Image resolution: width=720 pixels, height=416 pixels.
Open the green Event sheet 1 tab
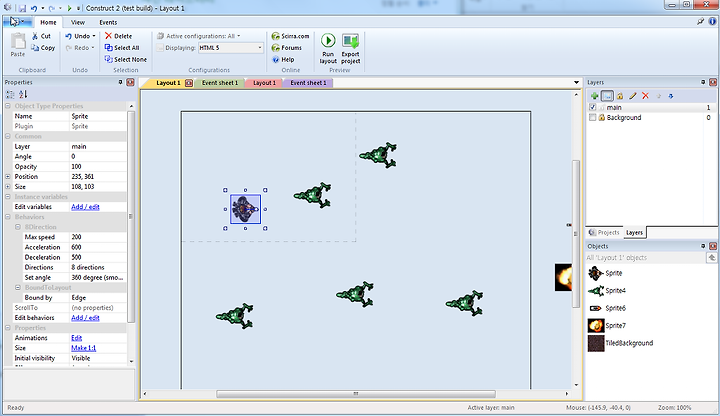[220, 83]
